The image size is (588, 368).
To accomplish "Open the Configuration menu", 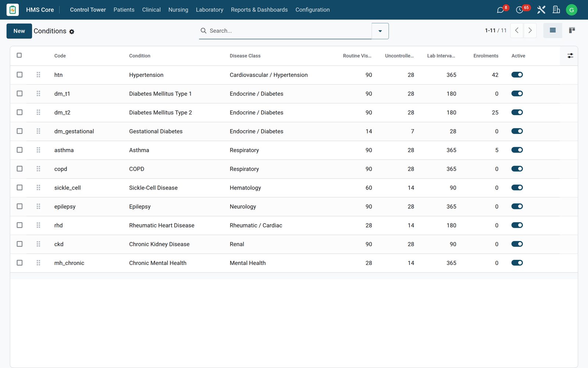I will (x=312, y=10).
